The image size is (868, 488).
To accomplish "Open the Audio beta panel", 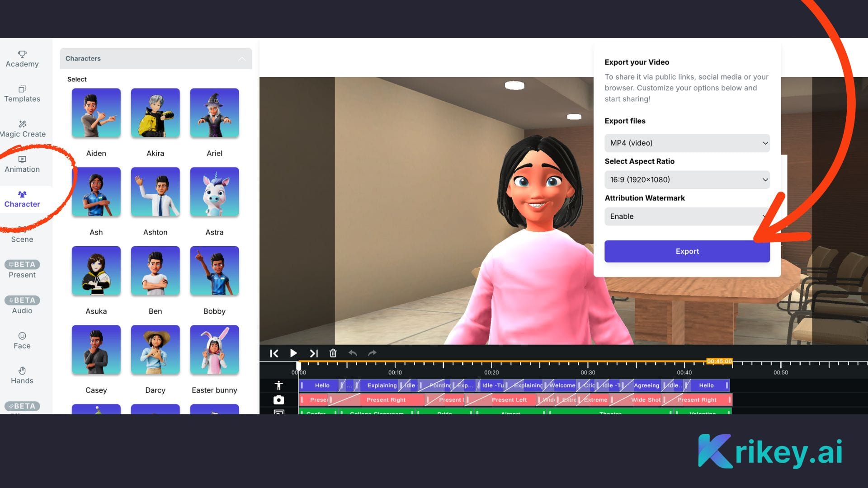I will pos(22,305).
